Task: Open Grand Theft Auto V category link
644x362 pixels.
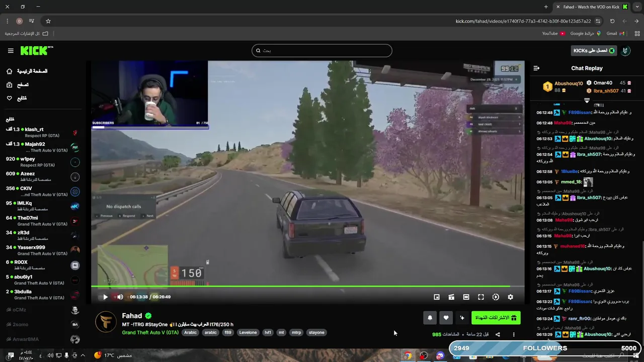Action: point(150,333)
